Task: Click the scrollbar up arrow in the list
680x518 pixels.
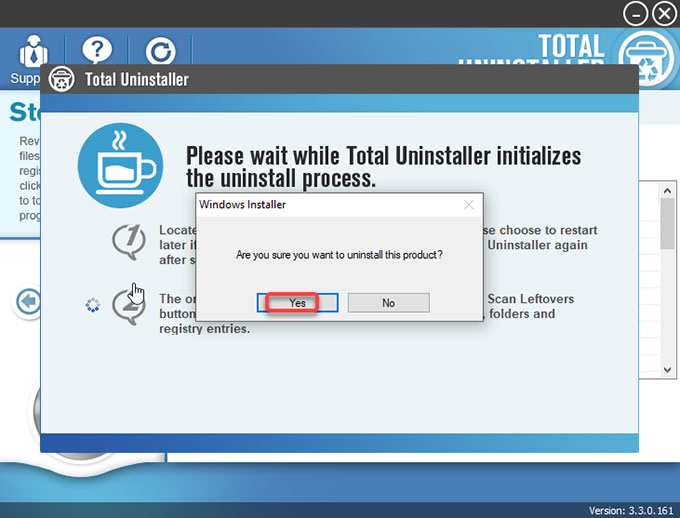Action: pos(667,190)
